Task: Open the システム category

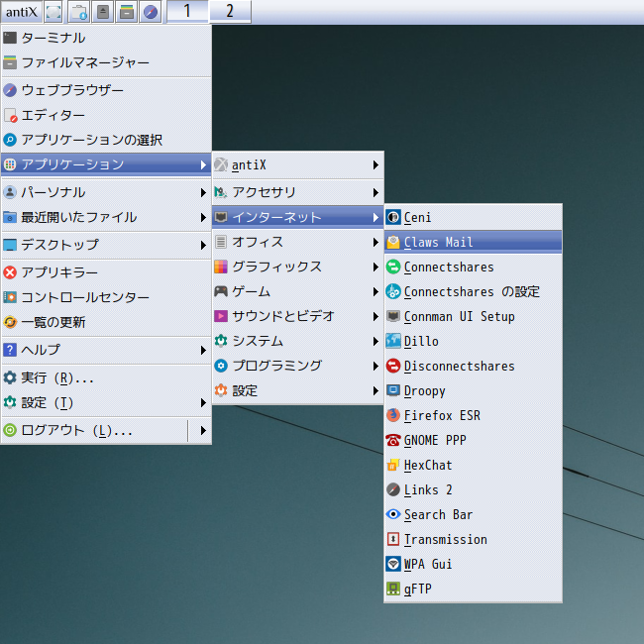Action: coord(298,341)
